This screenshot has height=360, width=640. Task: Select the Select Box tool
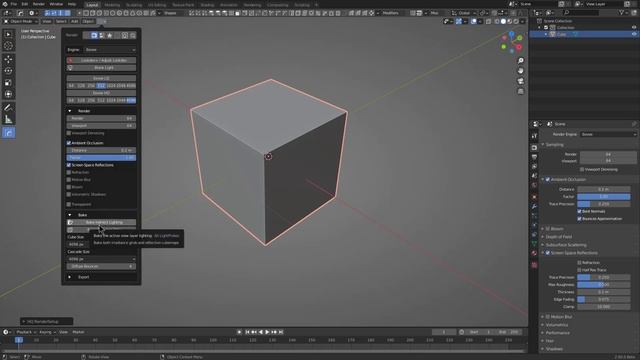pos(8,34)
